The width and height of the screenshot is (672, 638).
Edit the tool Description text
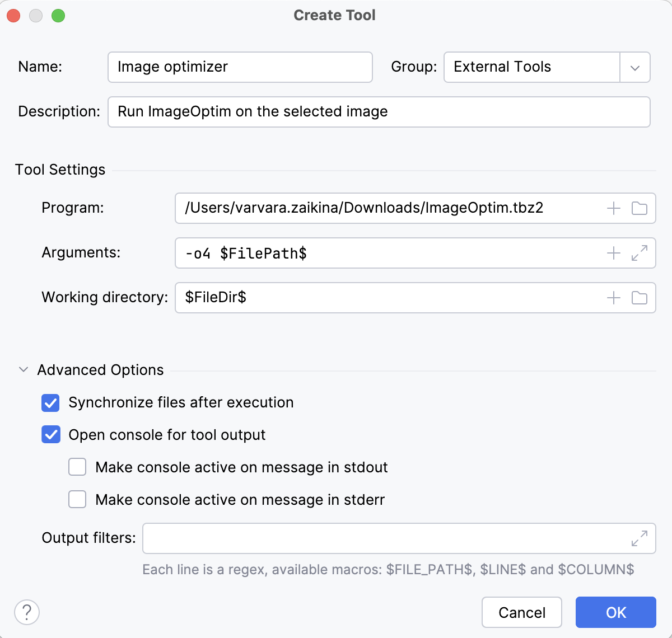pos(379,112)
